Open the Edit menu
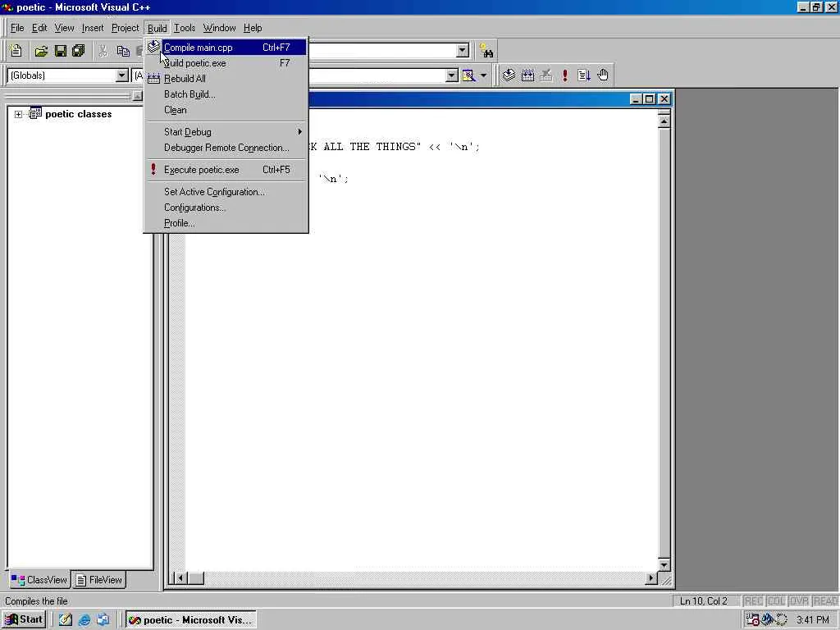Viewport: 840px width, 630px height. tap(39, 28)
